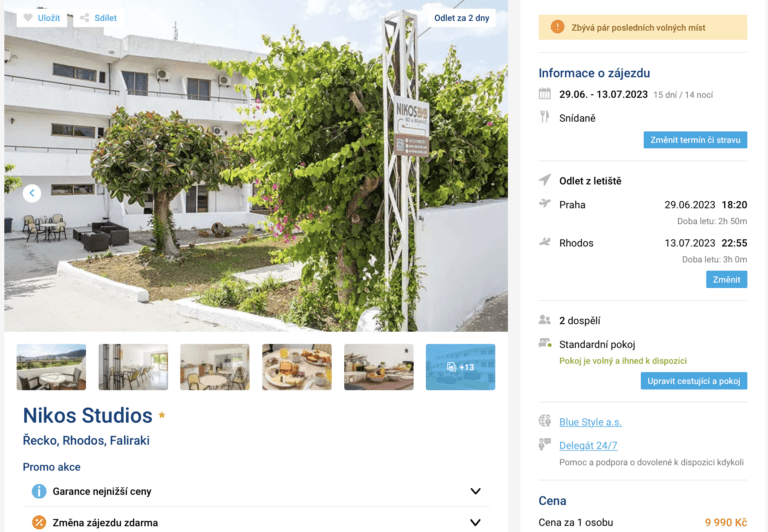Click the orange warning icon in availability notice

coord(557,26)
